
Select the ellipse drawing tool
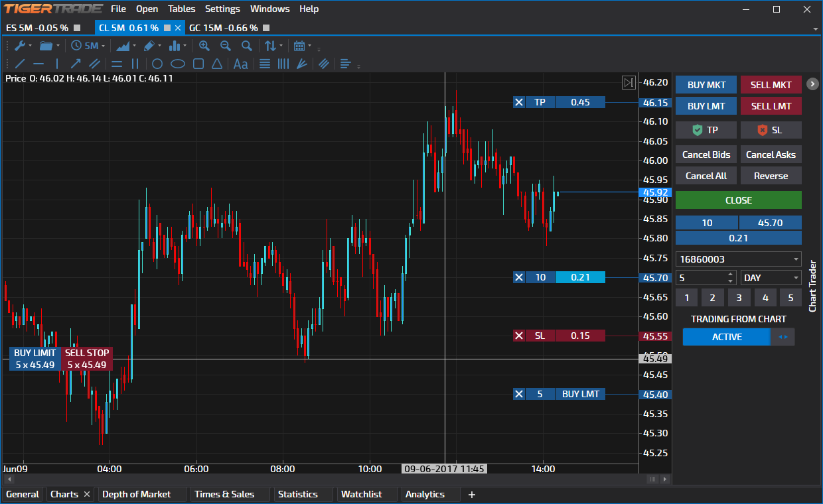[x=177, y=63]
